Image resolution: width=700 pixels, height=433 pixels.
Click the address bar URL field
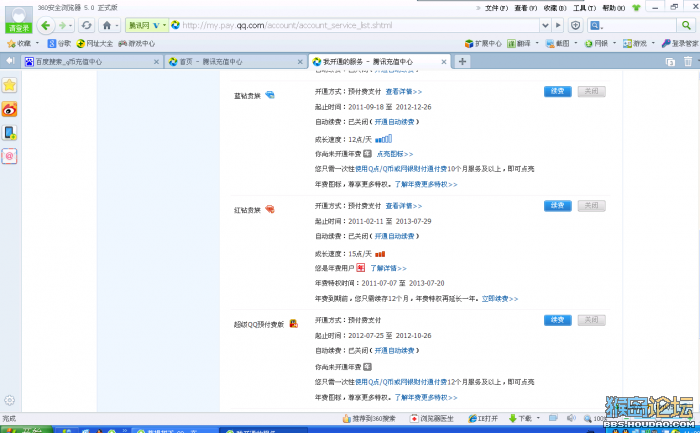tap(353, 25)
